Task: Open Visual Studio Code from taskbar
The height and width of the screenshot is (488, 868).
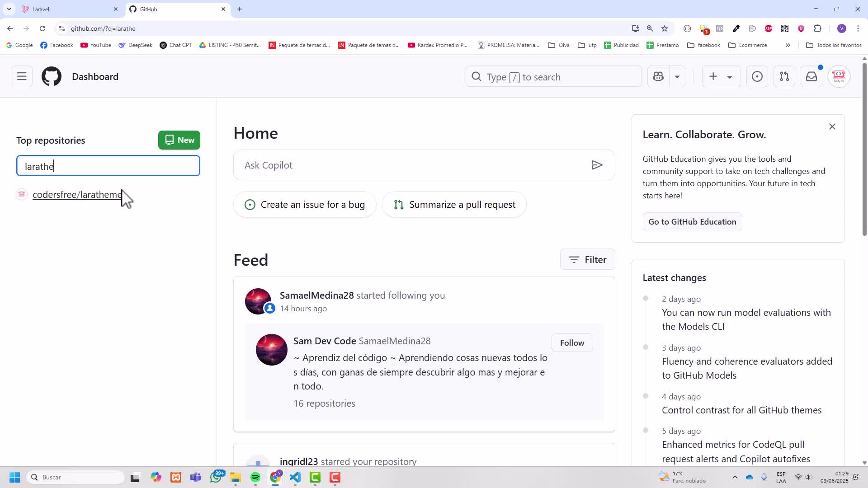Action: (295, 477)
